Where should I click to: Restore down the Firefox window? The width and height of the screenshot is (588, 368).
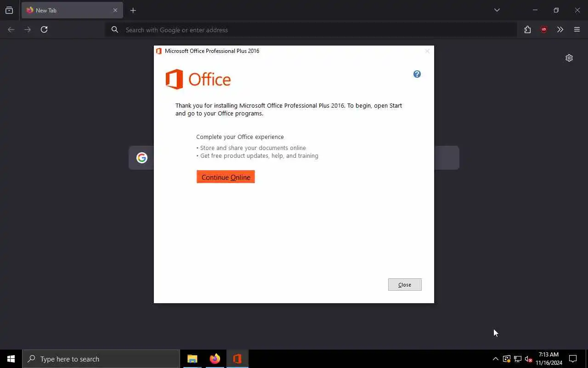[x=556, y=10]
